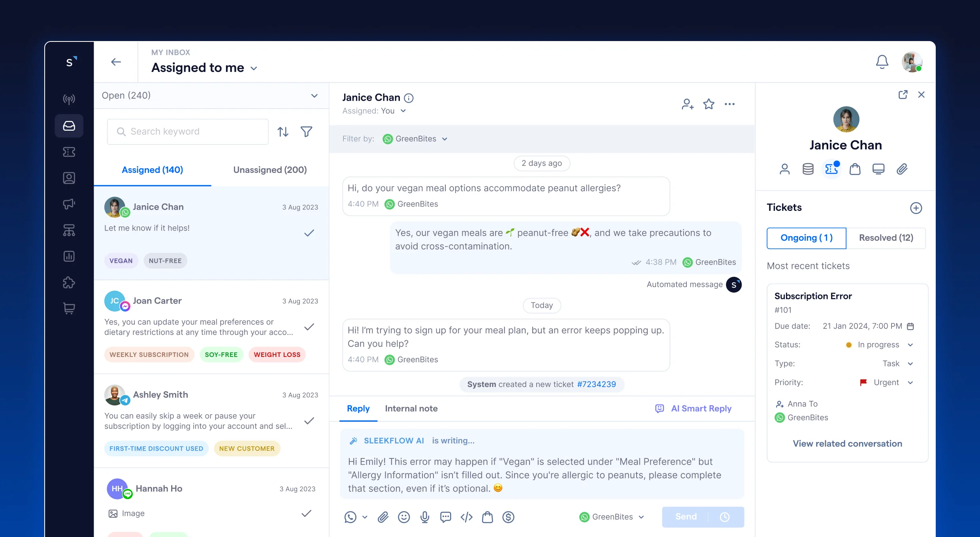Click the Search keyword input field
This screenshot has width=980, height=537.
188,131
